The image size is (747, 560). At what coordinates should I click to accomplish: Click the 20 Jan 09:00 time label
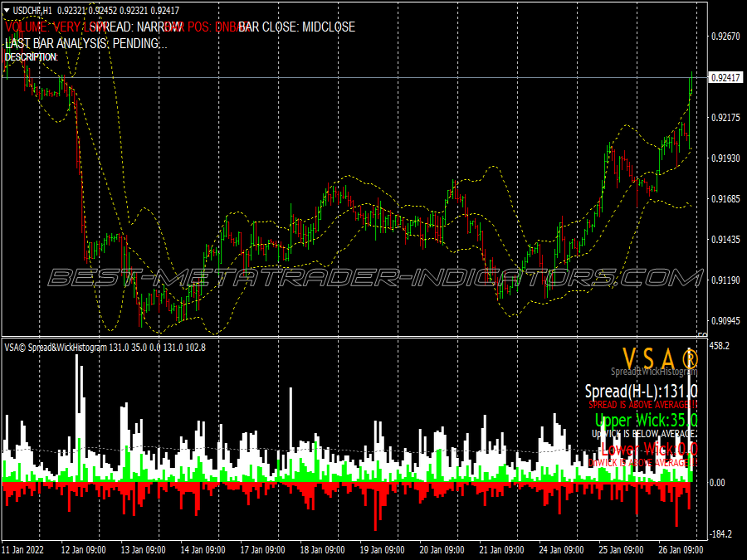click(x=442, y=549)
